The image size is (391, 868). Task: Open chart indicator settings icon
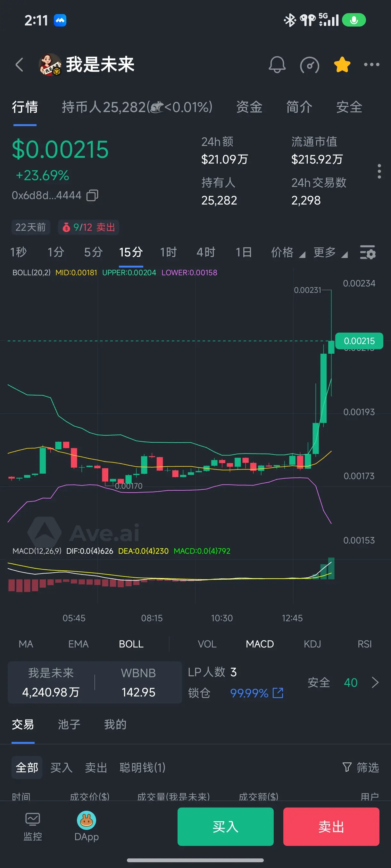367,252
